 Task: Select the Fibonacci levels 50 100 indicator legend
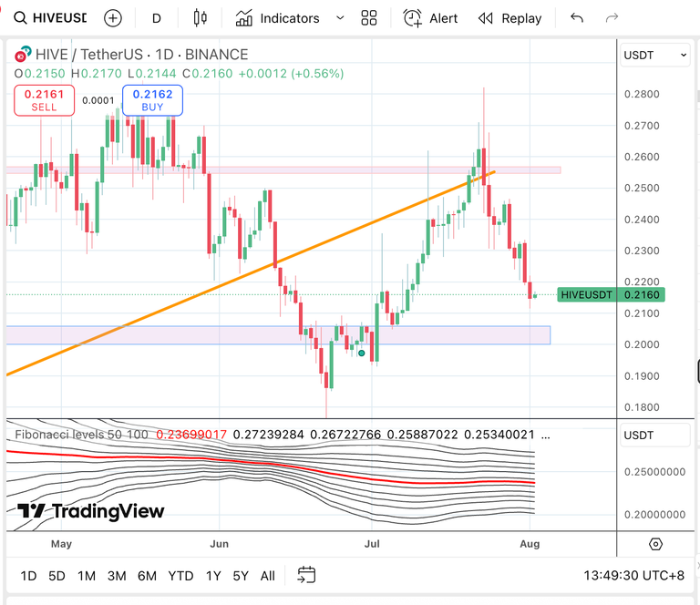click(x=81, y=435)
